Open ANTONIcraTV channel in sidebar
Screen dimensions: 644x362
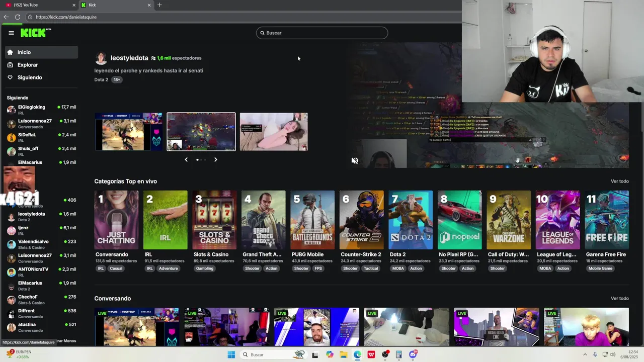[x=42, y=271]
